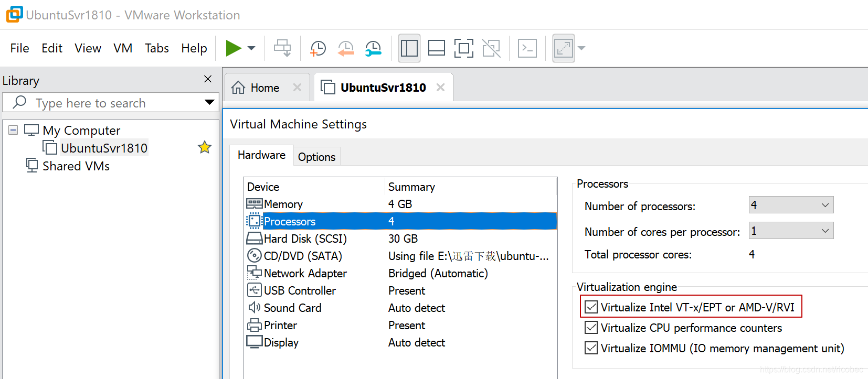Click the Printer device icon
The height and width of the screenshot is (379, 868).
click(x=255, y=325)
